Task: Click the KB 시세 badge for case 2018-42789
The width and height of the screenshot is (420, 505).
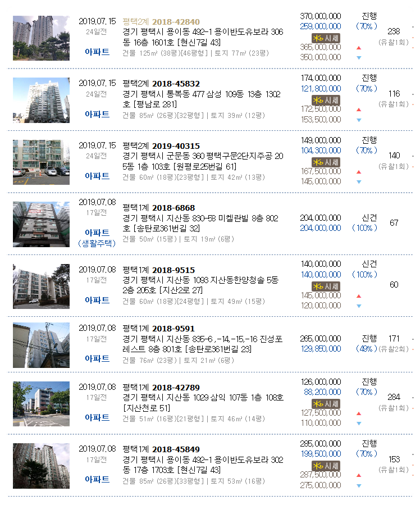Action: click(326, 403)
